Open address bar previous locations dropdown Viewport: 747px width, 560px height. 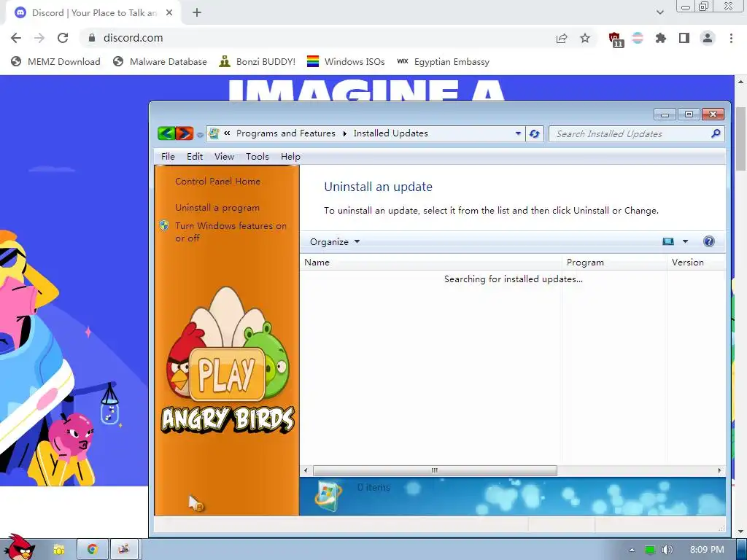click(x=518, y=134)
